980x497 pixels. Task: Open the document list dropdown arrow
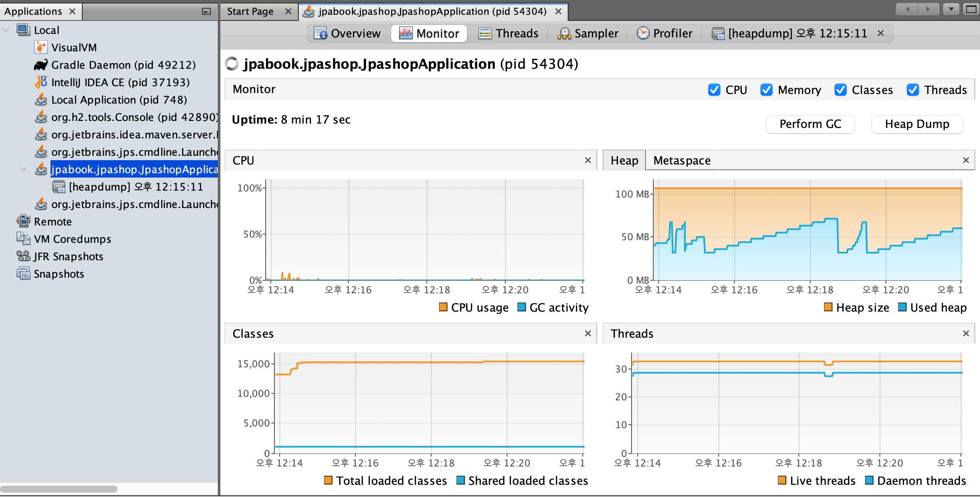click(x=951, y=9)
